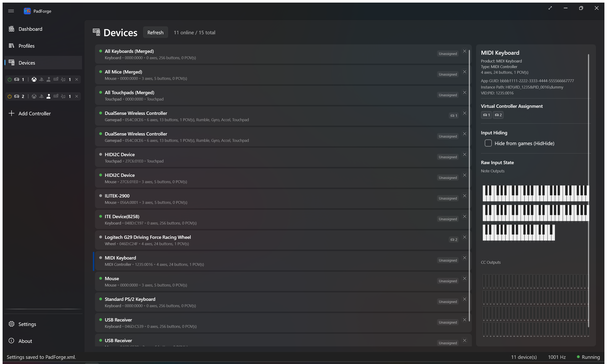This screenshot has height=364, width=607.
Task: Select the ITE Device(8258) row
Action: (x=283, y=220)
